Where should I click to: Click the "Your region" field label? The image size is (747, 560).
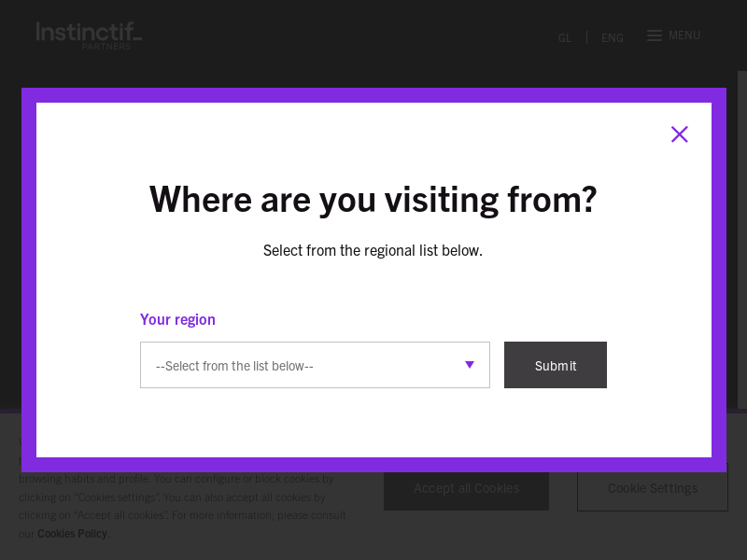[x=177, y=319]
